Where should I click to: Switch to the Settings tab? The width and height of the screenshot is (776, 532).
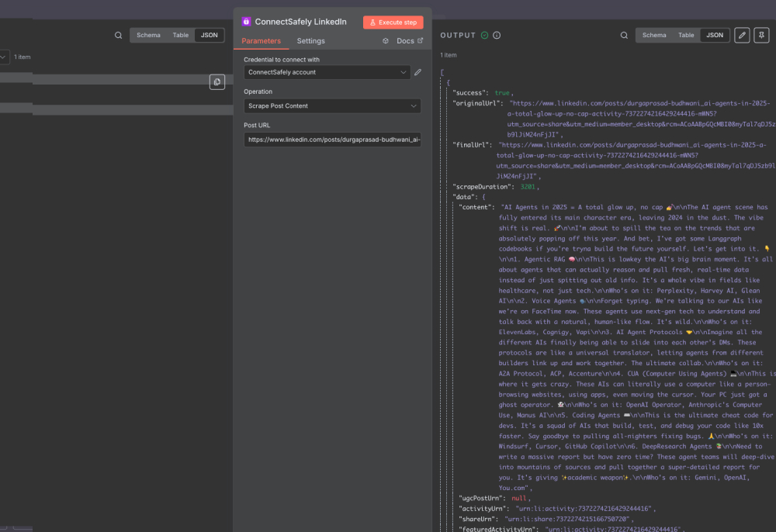[310, 40]
